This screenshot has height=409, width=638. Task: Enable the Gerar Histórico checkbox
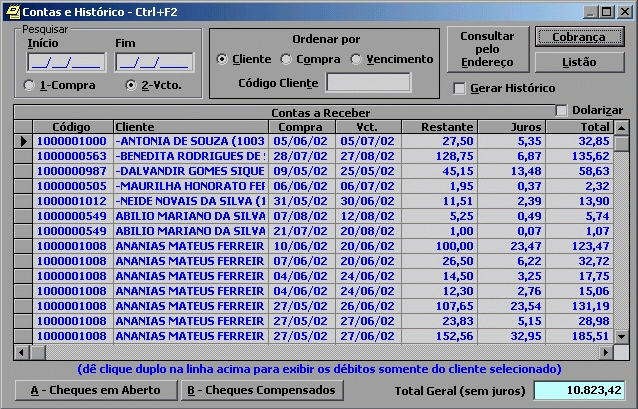point(460,88)
